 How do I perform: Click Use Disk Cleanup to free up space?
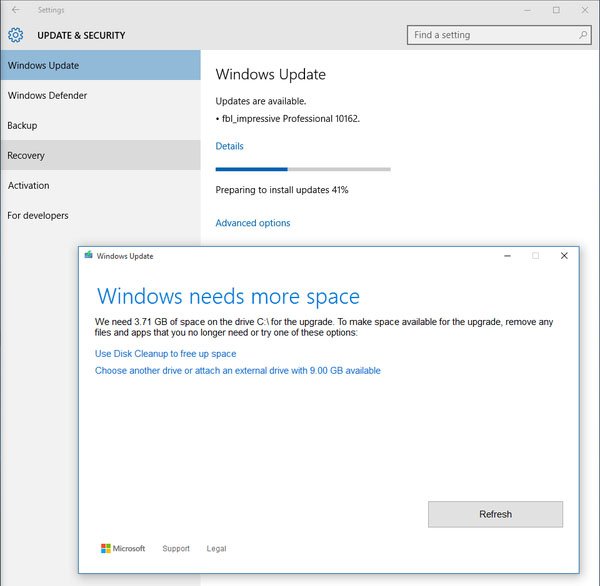tap(165, 354)
